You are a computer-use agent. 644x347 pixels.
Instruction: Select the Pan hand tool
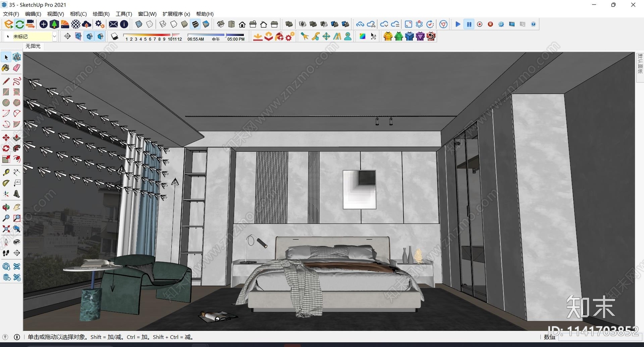17,208
